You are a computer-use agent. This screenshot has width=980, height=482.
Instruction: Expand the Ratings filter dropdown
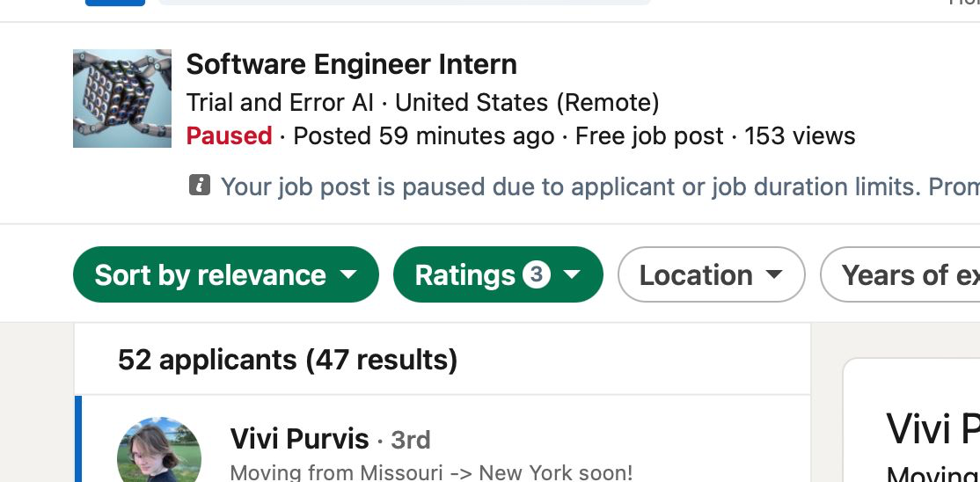pyautogui.click(x=497, y=274)
